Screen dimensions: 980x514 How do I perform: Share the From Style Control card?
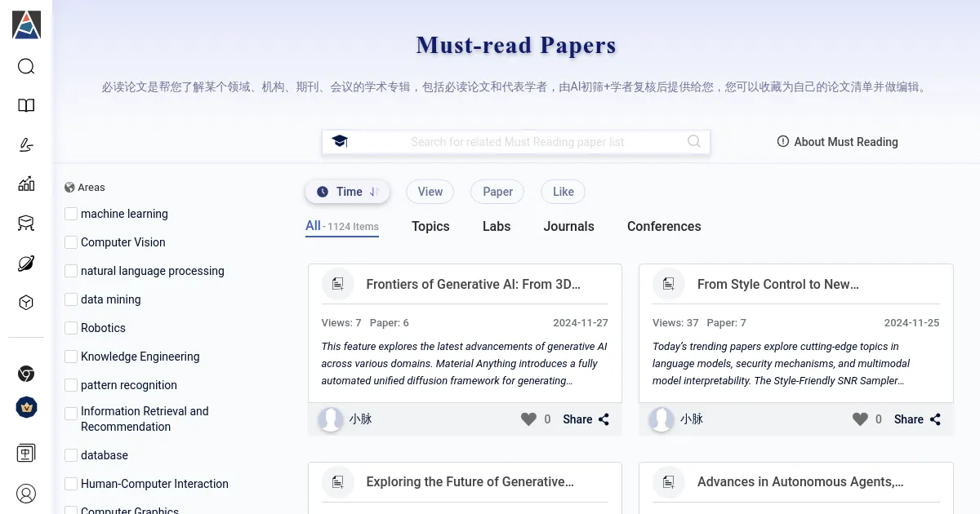click(917, 419)
